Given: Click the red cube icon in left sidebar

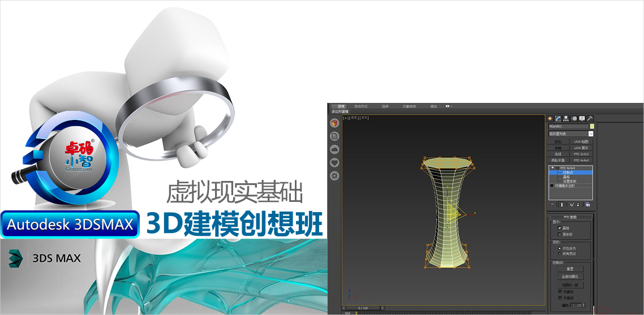Looking at the screenshot, I should 334,123.
